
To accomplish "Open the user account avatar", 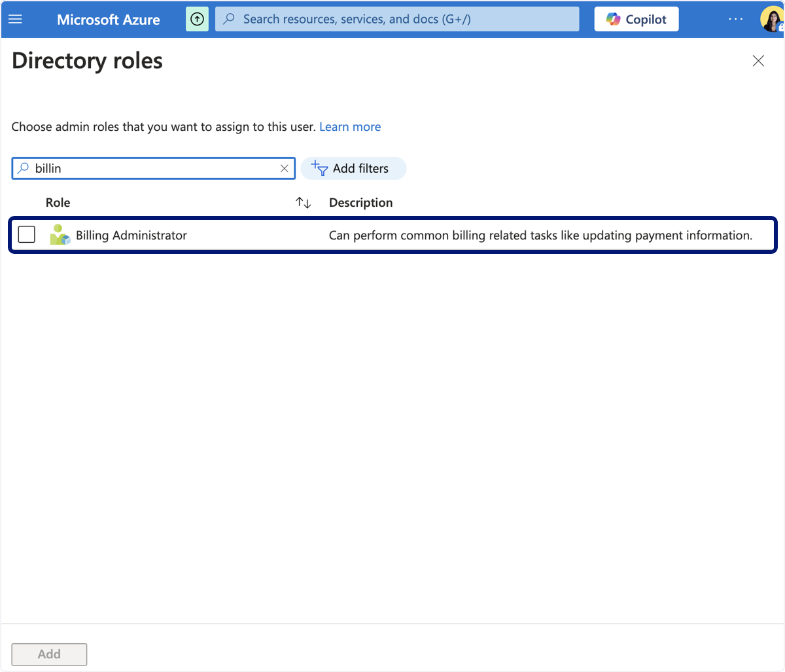I will 772,19.
